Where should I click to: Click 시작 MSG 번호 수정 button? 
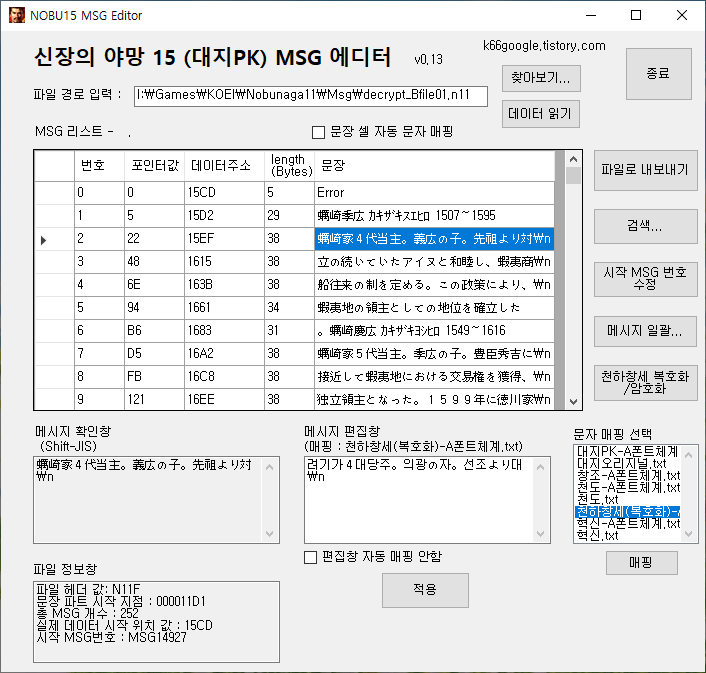645,279
